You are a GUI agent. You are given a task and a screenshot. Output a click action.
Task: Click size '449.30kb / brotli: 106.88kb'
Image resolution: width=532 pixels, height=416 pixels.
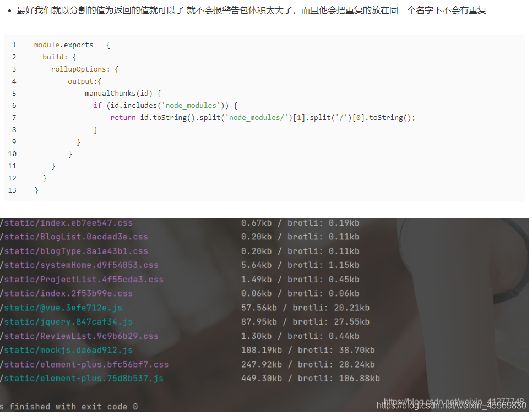311,379
